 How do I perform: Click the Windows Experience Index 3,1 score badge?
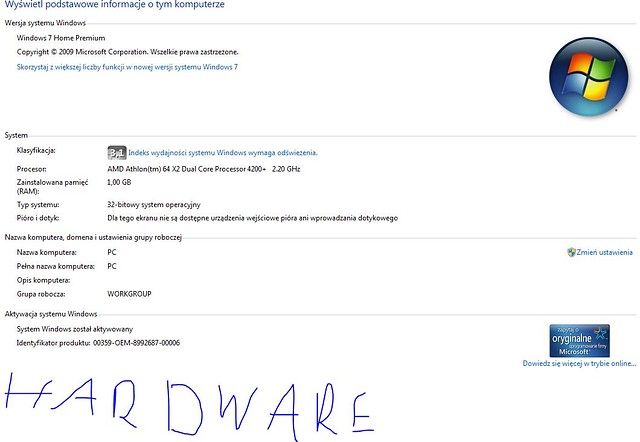[x=117, y=153]
